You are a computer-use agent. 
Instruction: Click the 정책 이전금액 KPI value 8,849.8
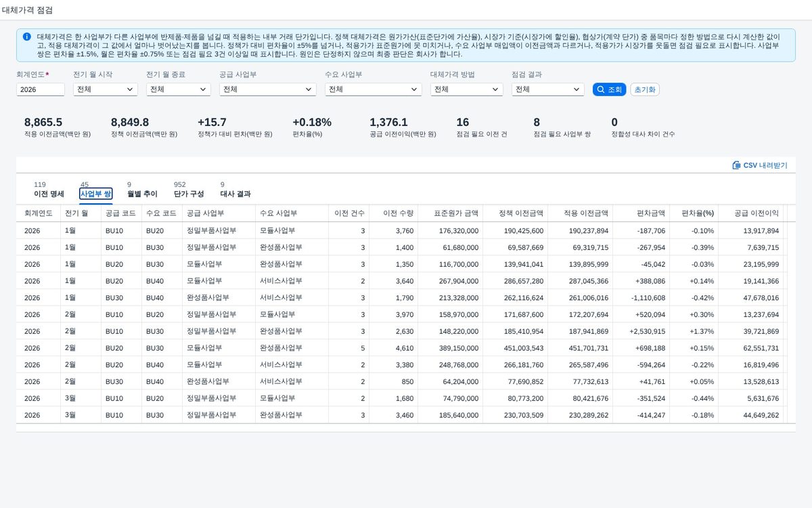coord(130,123)
